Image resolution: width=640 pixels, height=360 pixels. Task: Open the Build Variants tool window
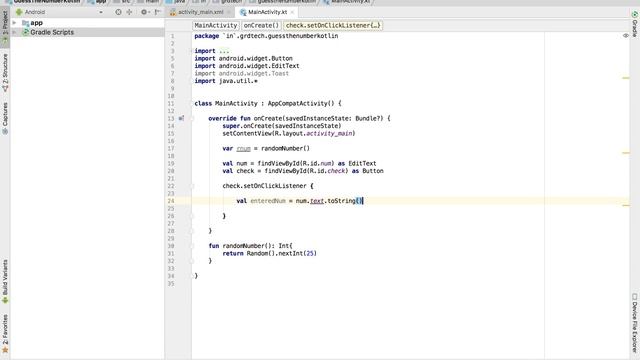click(5, 282)
